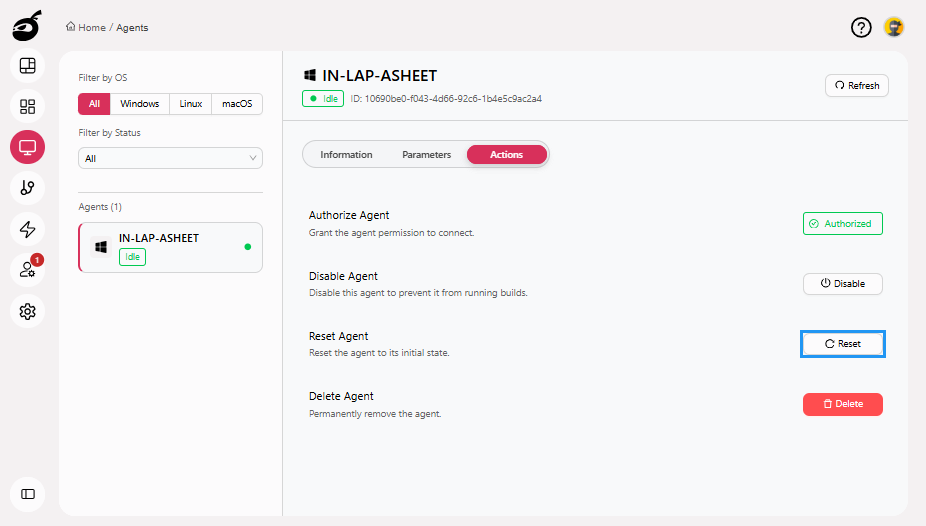926x526 pixels.
Task: Open the settings gear sidebar icon
Action: (x=28, y=311)
